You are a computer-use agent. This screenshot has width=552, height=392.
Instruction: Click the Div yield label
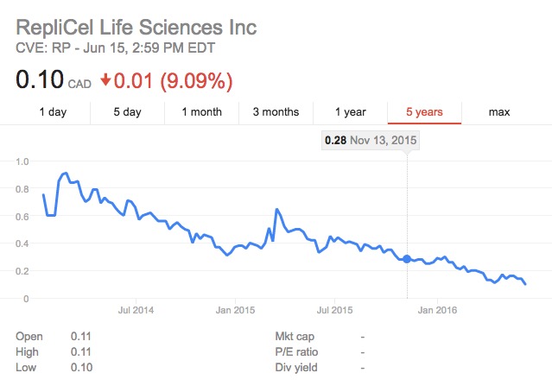[296, 367]
